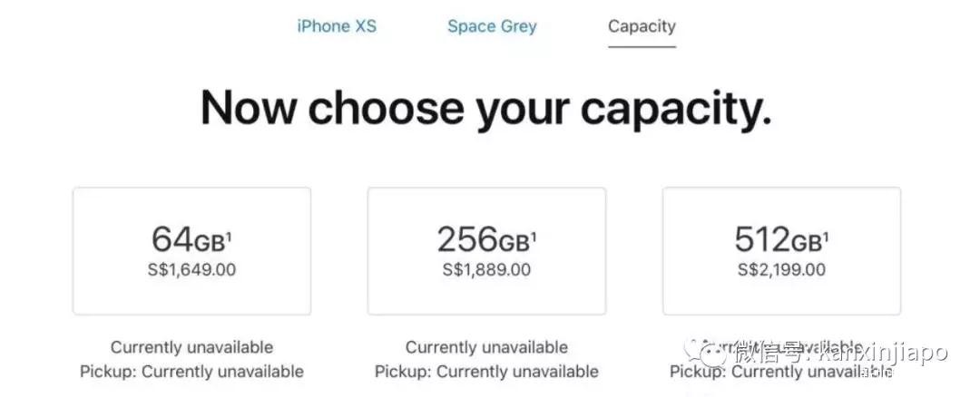Click "Currently unavailable" status under 256GB
The height and width of the screenshot is (397, 980).
486,347
